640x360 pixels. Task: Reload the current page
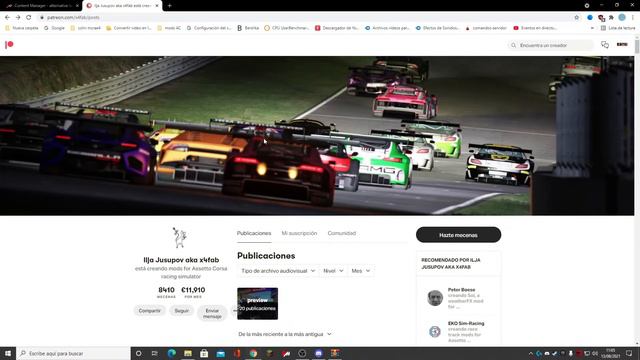pos(29,18)
